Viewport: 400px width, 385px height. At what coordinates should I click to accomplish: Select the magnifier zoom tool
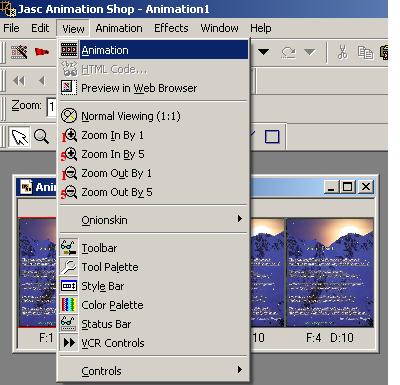(x=42, y=137)
